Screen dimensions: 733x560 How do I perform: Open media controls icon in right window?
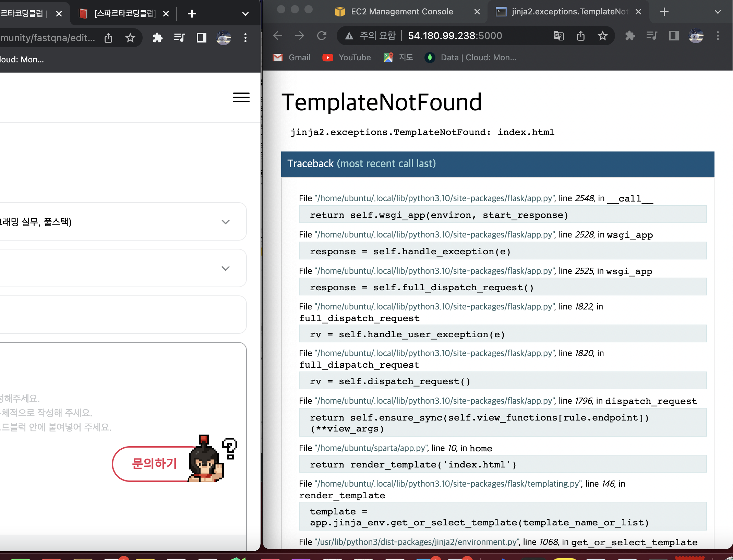click(x=652, y=36)
